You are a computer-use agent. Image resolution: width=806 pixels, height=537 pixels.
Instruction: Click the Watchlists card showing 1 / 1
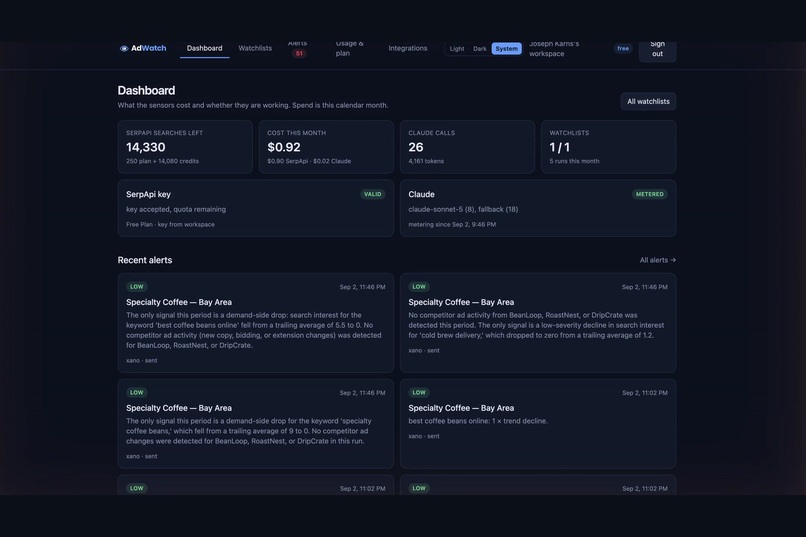pos(609,147)
